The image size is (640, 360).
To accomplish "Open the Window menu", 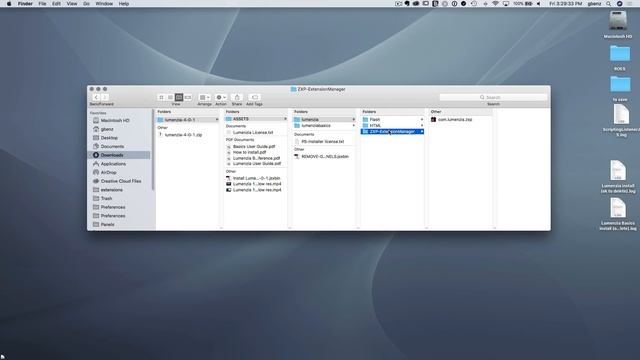I will (x=104, y=4).
